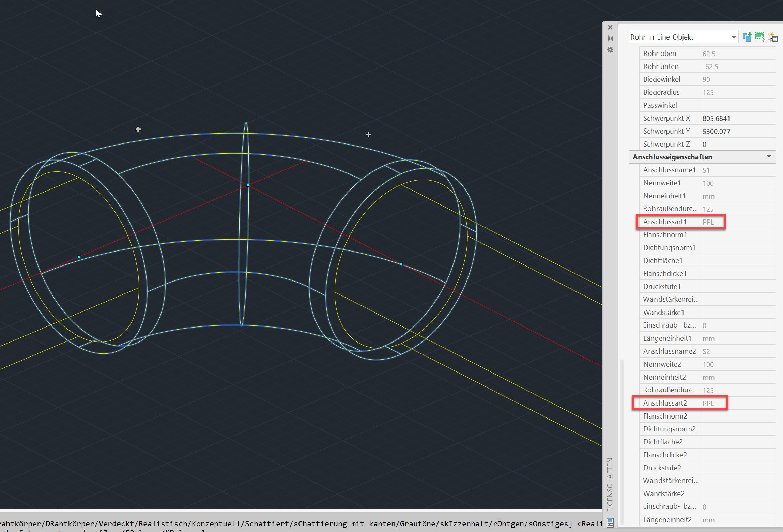Click the EIGENSCHAFTEN vertical tab label
Screen dimensions: 783x532
click(610, 484)
